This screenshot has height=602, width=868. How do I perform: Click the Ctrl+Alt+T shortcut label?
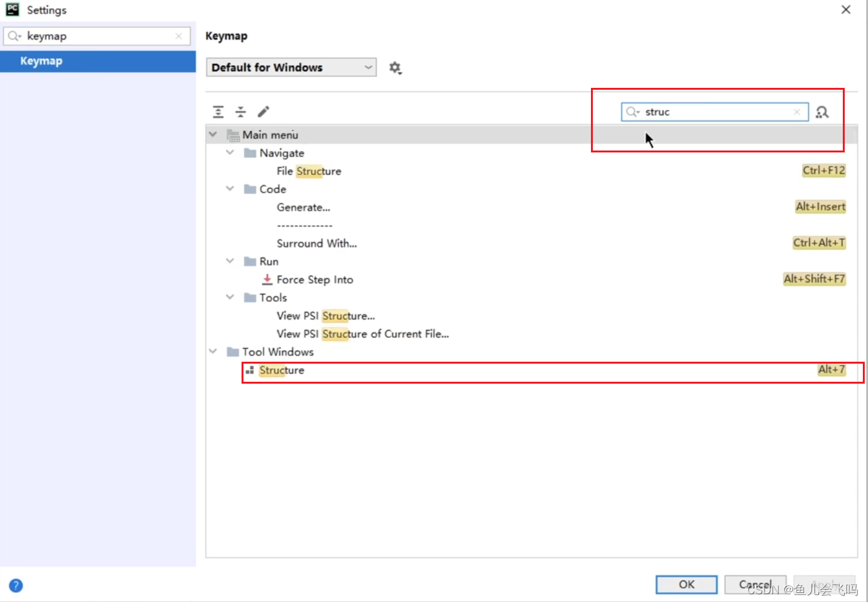[x=819, y=243]
